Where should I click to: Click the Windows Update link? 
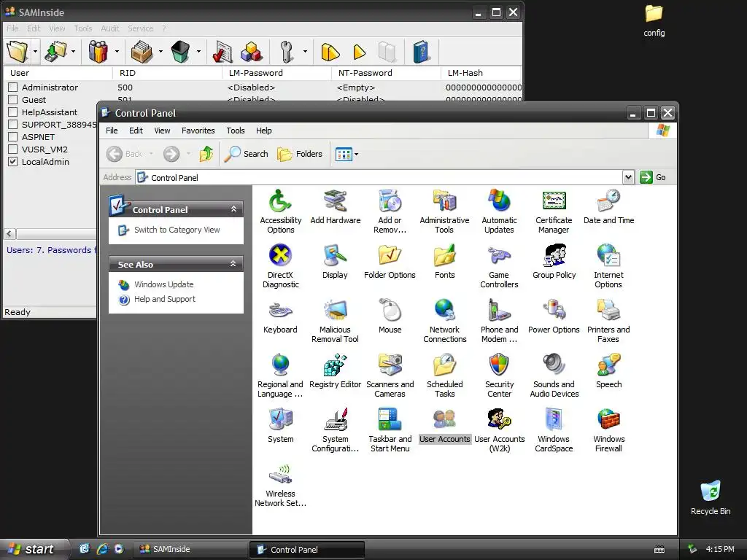[164, 284]
